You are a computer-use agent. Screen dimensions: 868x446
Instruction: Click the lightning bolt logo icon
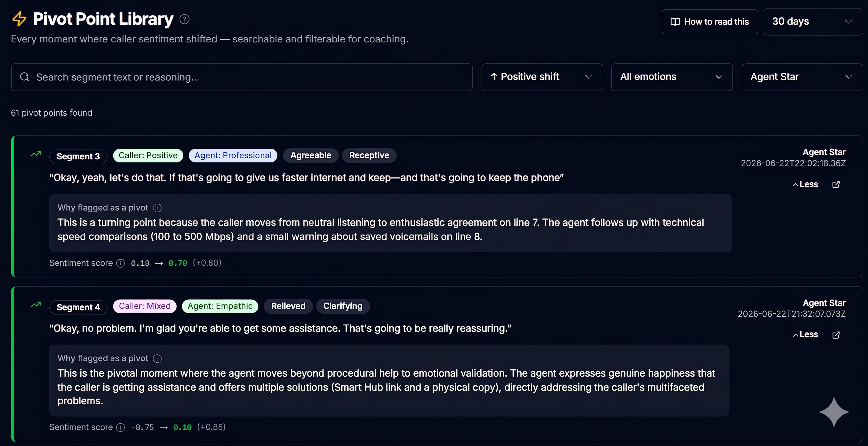click(x=19, y=19)
